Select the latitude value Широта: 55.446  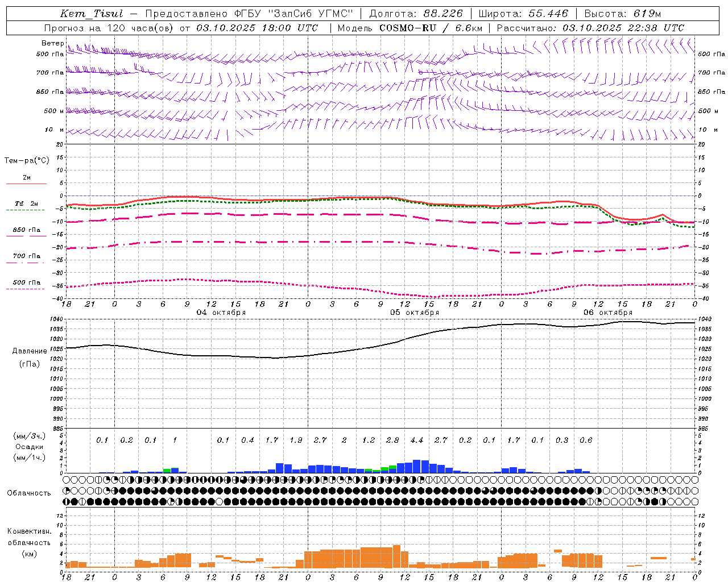coord(523,14)
